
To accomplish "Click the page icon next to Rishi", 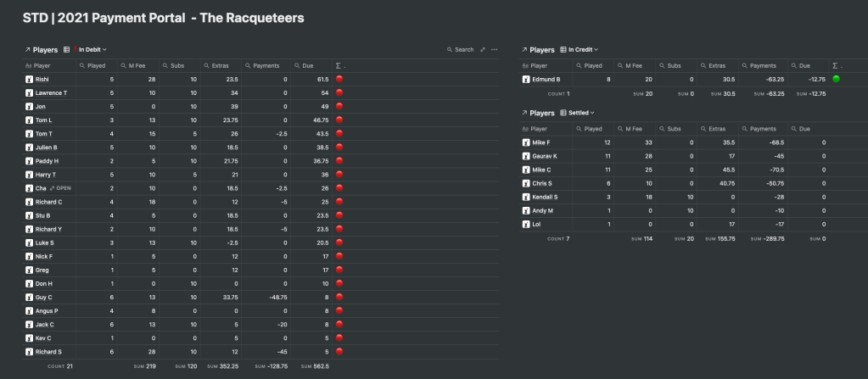I will pos(29,79).
